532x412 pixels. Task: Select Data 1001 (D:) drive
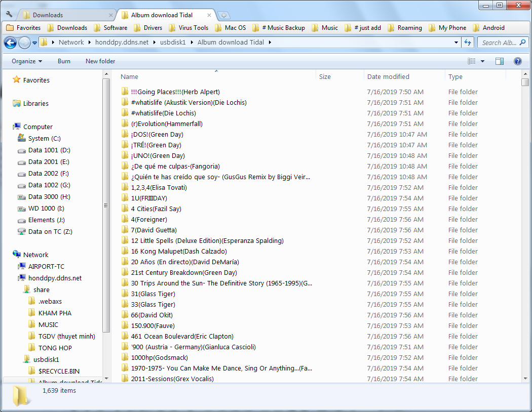tap(44, 150)
